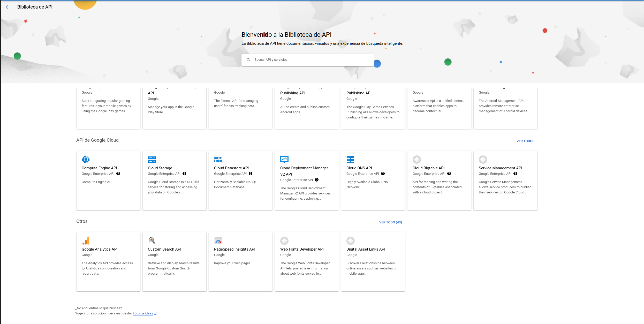The height and width of the screenshot is (324, 644).
Task: Click the back arrow icon
Action: point(8,7)
